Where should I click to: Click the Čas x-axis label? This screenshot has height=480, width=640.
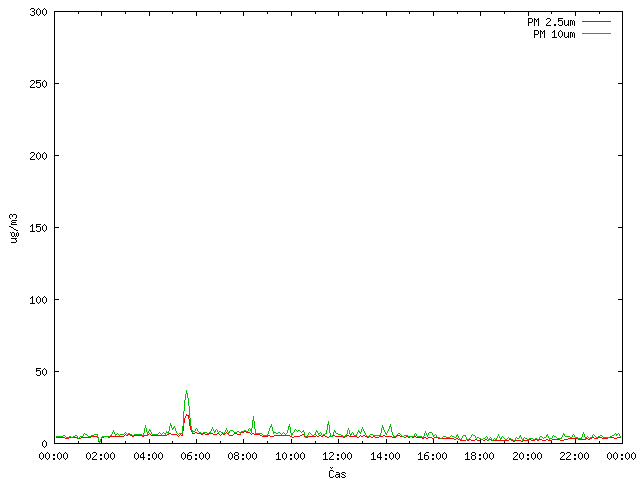tap(337, 473)
